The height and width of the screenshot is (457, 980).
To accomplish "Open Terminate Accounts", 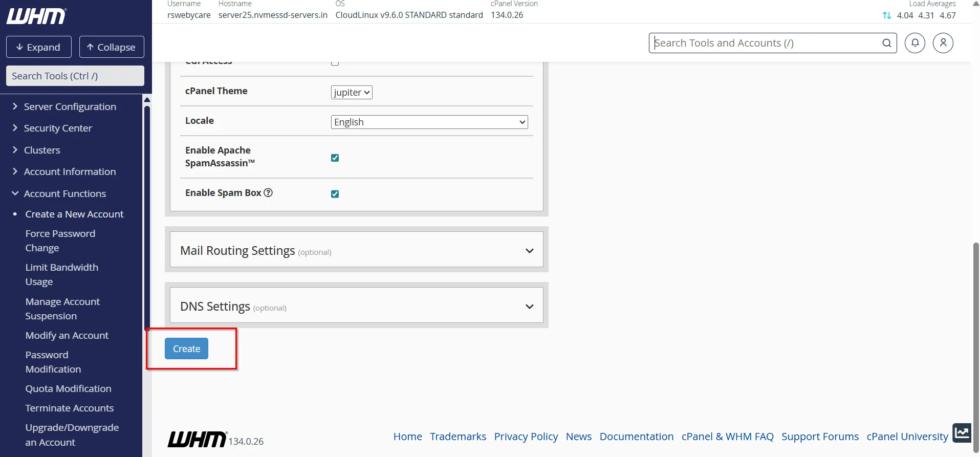I will pyautogui.click(x=70, y=408).
